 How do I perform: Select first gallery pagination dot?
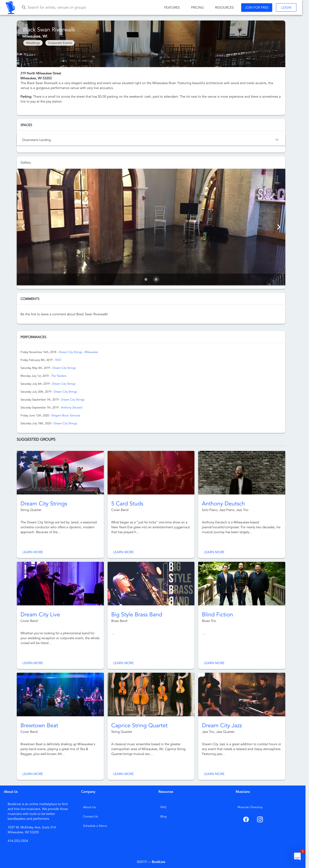[146, 279]
